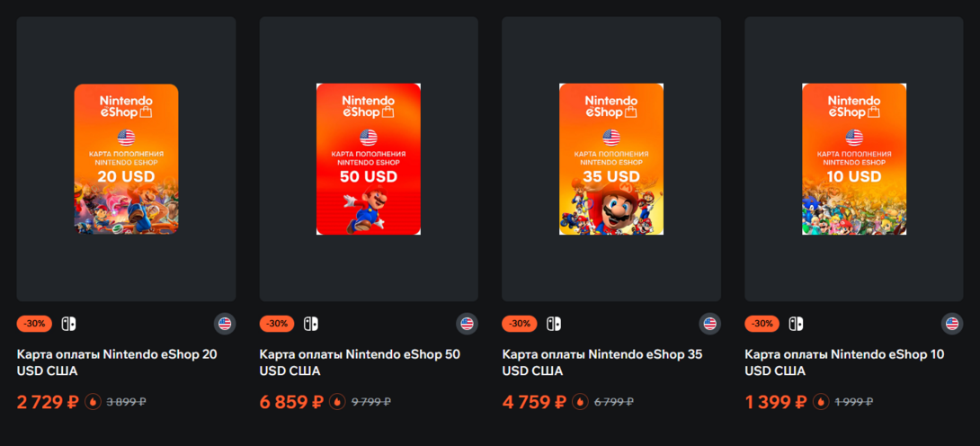The width and height of the screenshot is (980, 446).
Task: Click Nintendo Switch icon under 50 USD card
Action: 310,324
